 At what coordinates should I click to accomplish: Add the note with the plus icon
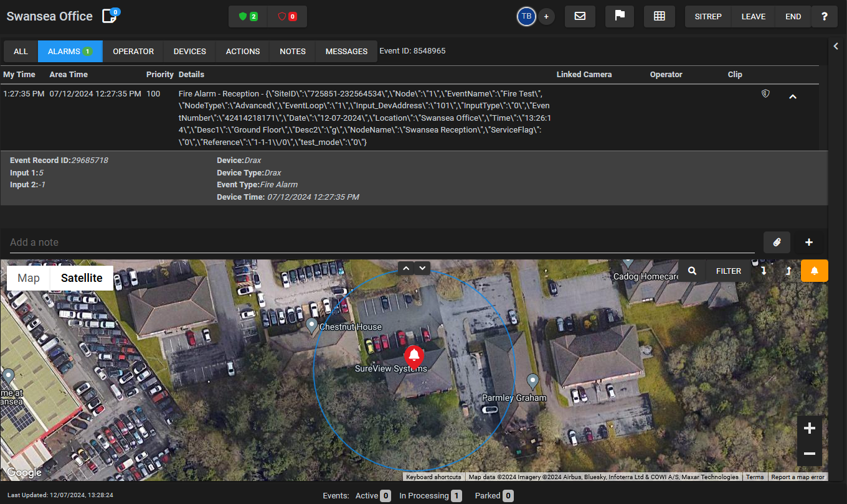click(x=809, y=243)
